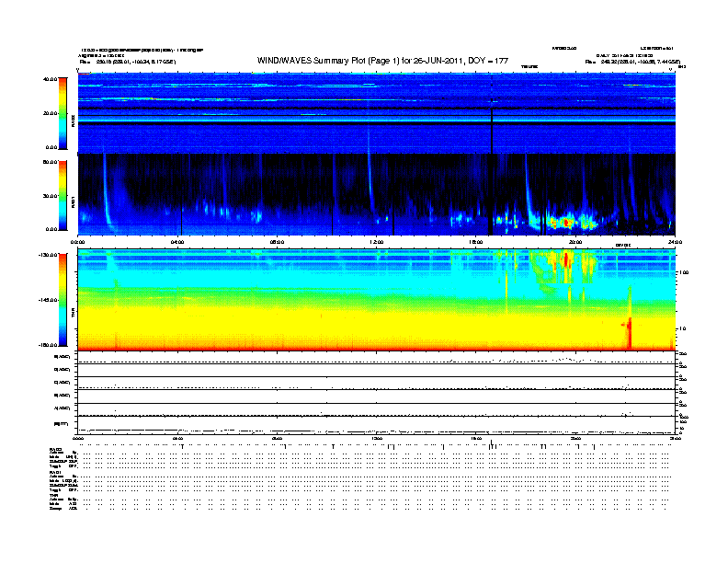Click the 40.00 label on RAD2 scale
Screen dimensions: 728x563
[50, 79]
